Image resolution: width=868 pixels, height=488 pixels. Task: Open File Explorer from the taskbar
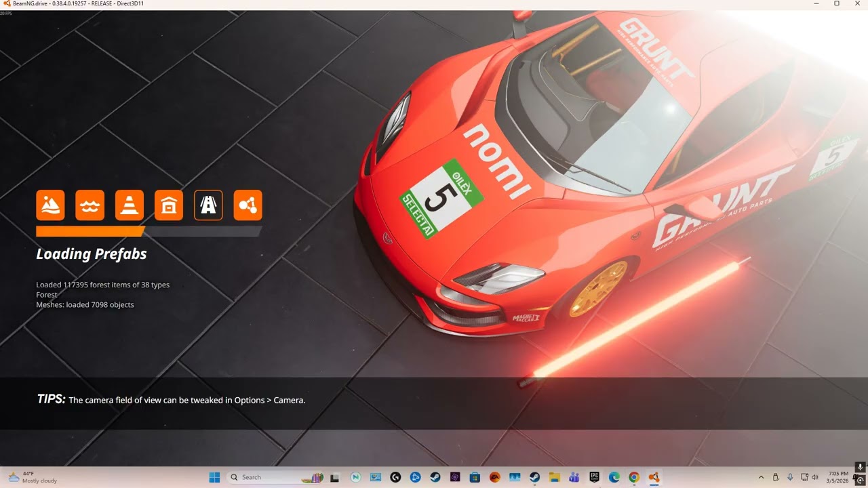pos(554,477)
